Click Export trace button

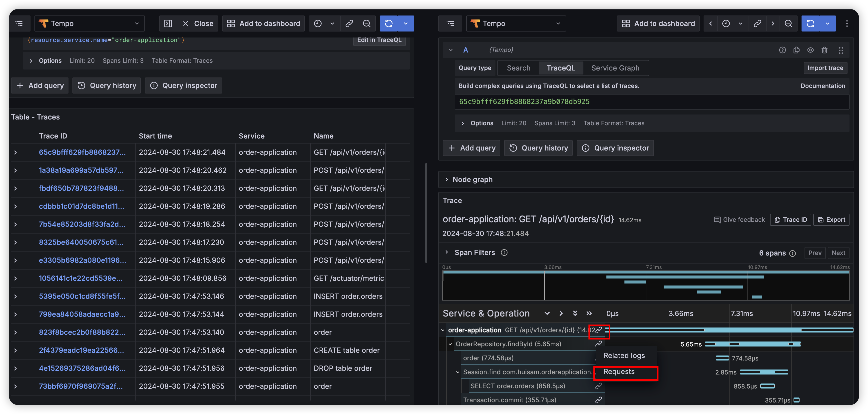point(831,219)
